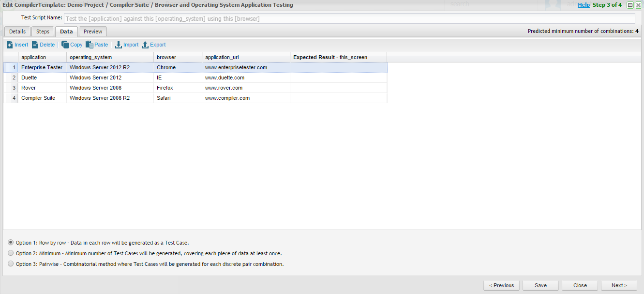Click the Delete row icon
Screen dimensions: 644x294
point(35,45)
